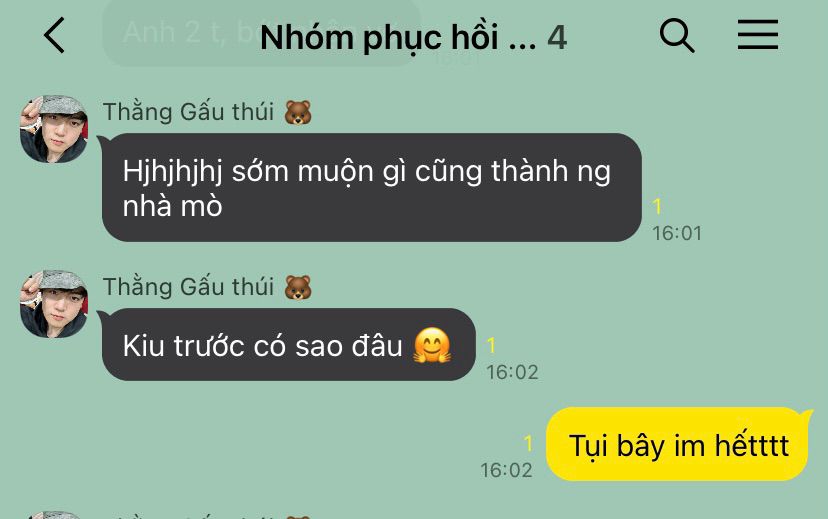Tap partially visible avatar at bottom edge
The image size is (828, 519).
click(54, 515)
